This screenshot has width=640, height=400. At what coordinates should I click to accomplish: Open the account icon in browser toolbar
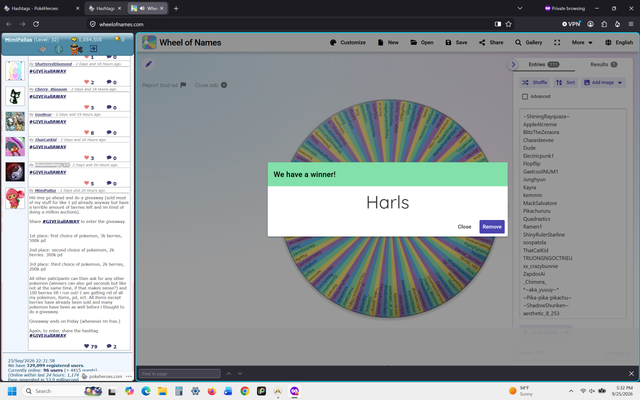[591, 24]
